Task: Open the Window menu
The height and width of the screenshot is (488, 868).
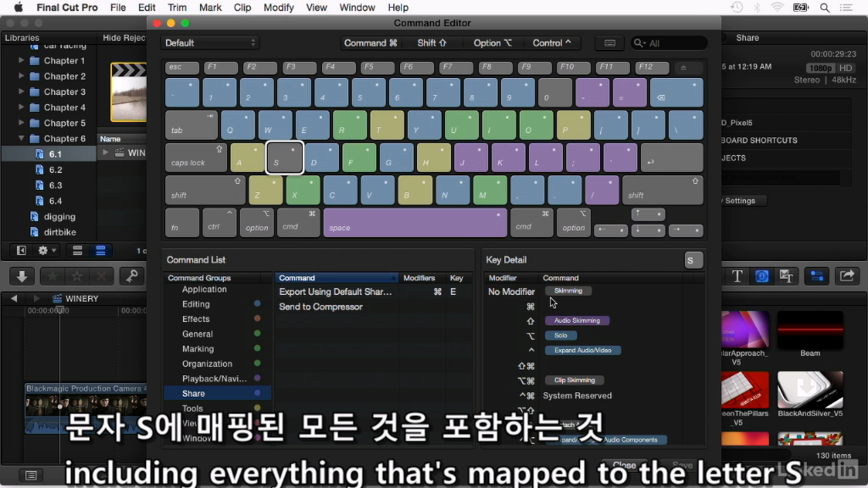Action: tap(357, 7)
